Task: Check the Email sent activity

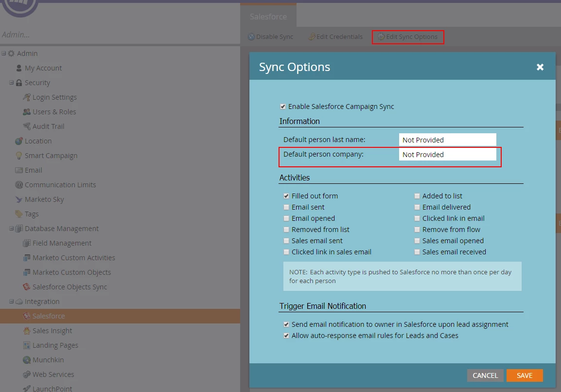Action: [x=286, y=207]
